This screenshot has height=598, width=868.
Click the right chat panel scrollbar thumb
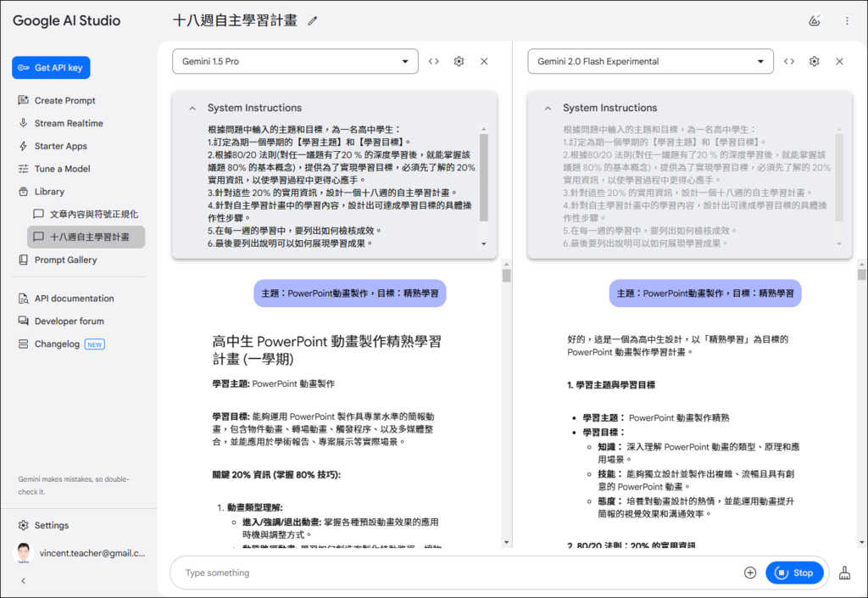[862, 274]
